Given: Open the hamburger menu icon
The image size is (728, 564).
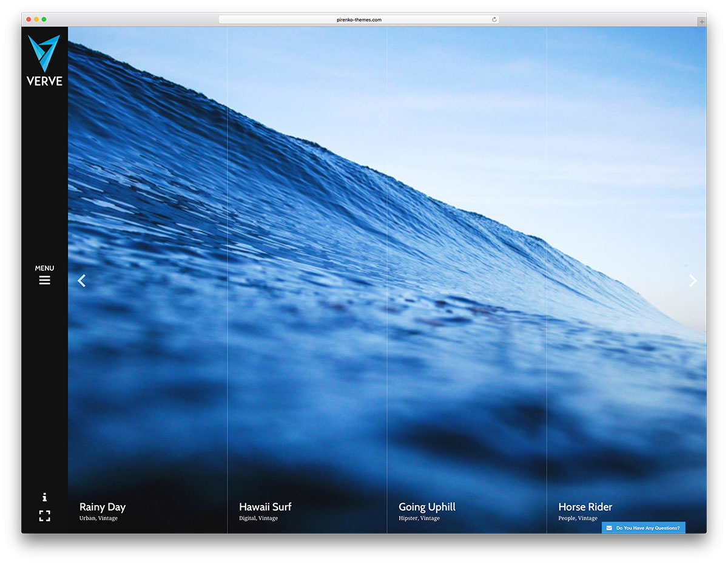Looking at the screenshot, I should point(44,280).
